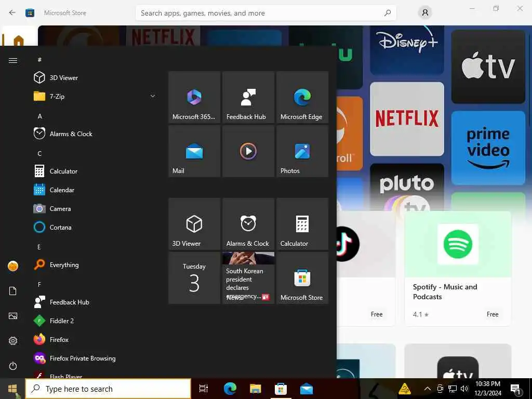The width and height of the screenshot is (532, 399).
Task: Open the notification center
Action: pyautogui.click(x=515, y=389)
